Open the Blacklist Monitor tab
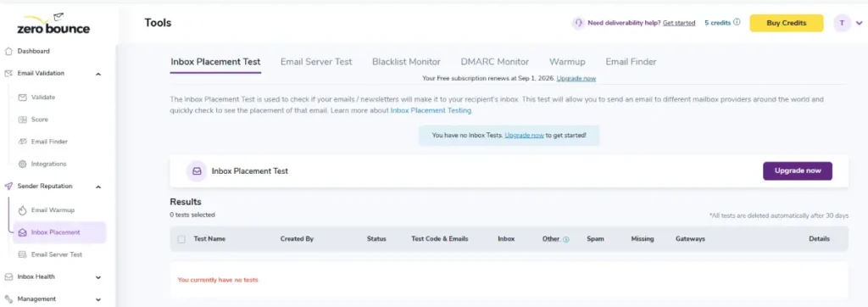The width and height of the screenshot is (868, 307). click(x=406, y=62)
